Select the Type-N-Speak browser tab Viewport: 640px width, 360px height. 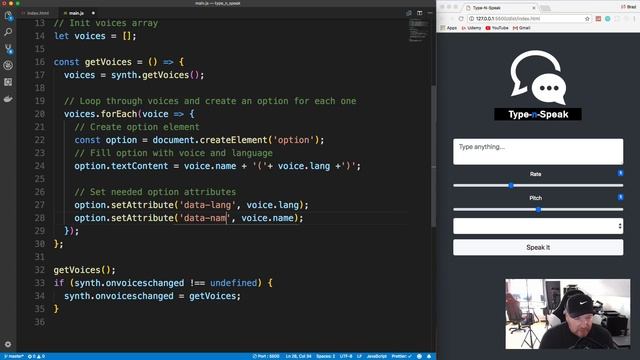tap(500, 8)
